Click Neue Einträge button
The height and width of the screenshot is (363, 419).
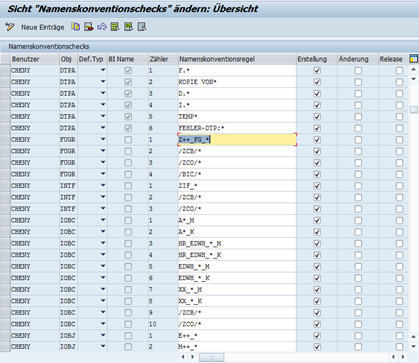click(x=43, y=27)
